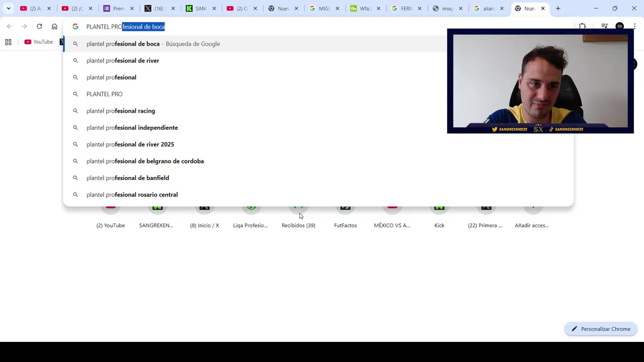Close the "MIGL" tab
This screenshot has height=362, width=644.
pos(337,9)
